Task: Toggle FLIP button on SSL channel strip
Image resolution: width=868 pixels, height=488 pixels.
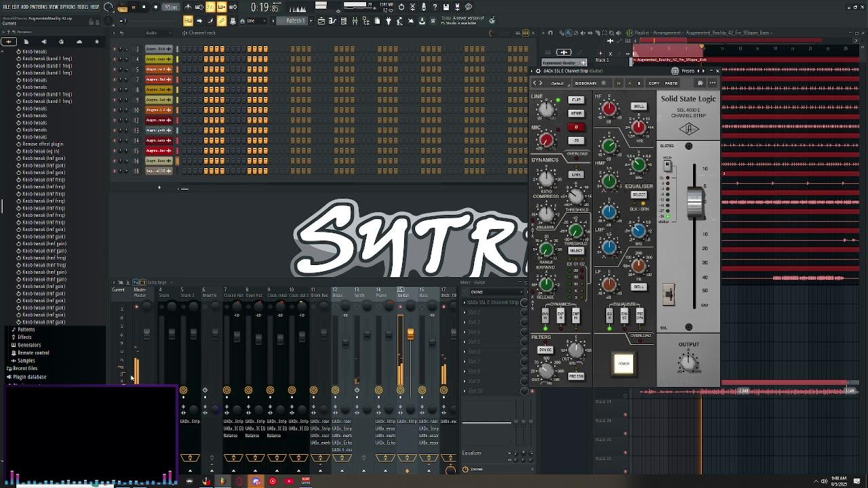Action: pos(576,100)
